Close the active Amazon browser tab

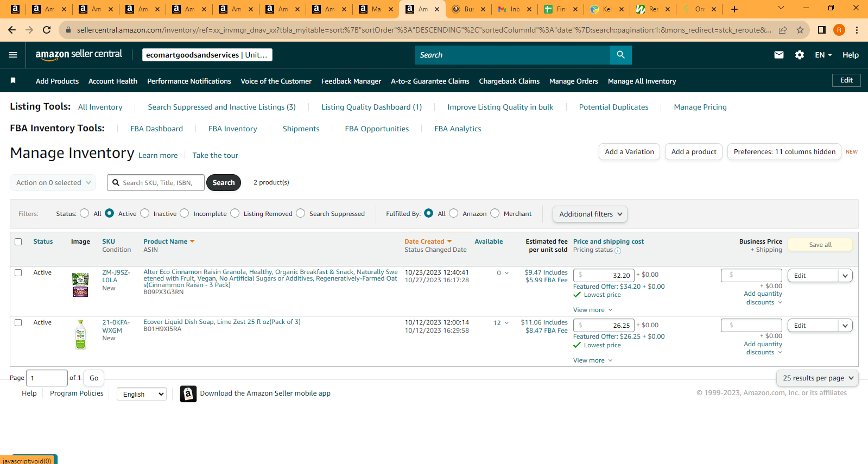(x=437, y=9)
